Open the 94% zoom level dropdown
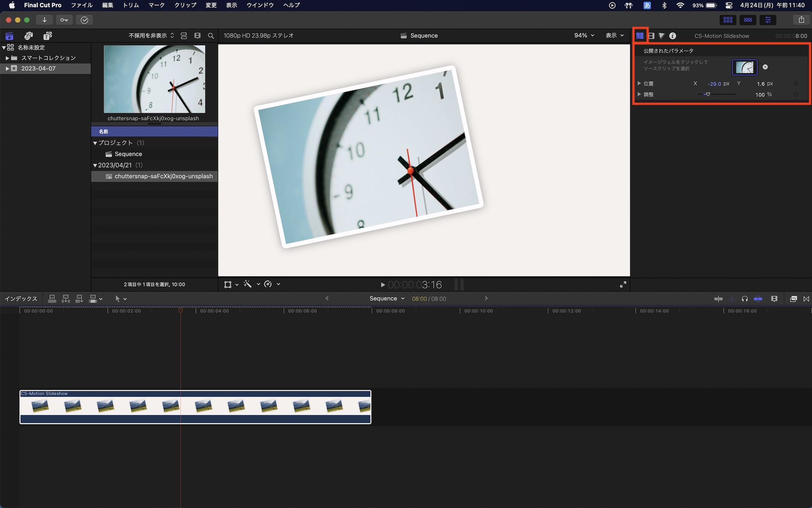 [x=584, y=36]
